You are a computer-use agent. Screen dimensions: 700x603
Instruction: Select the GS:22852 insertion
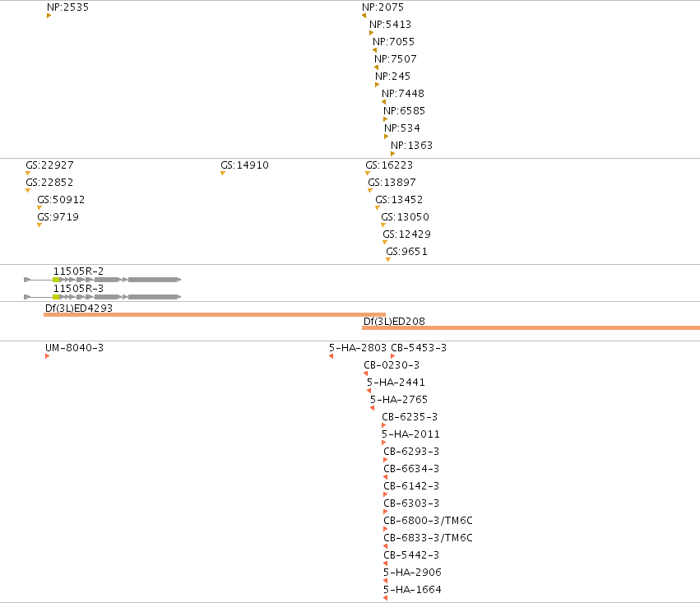click(x=49, y=183)
